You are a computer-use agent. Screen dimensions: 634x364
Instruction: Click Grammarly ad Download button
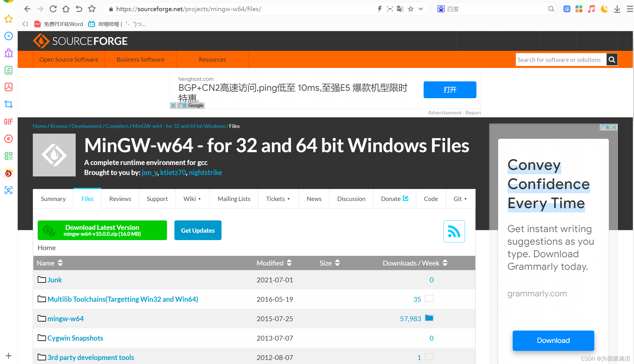click(x=553, y=340)
